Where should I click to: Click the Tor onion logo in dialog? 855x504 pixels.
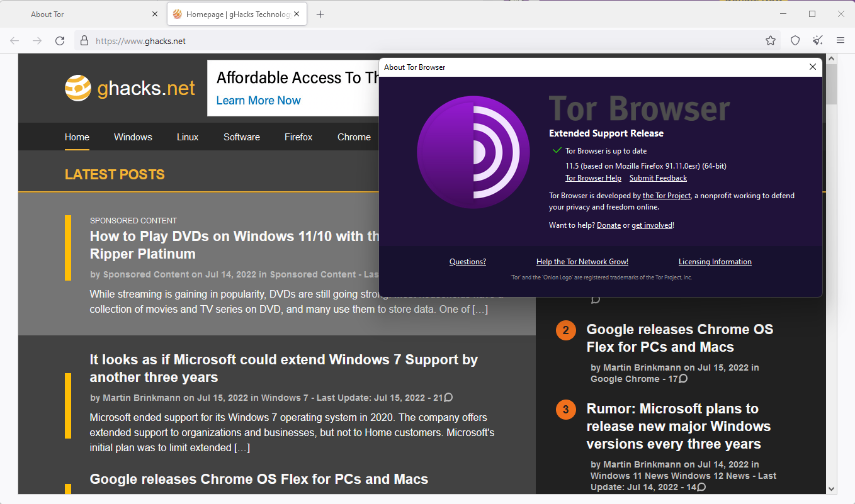[473, 152]
